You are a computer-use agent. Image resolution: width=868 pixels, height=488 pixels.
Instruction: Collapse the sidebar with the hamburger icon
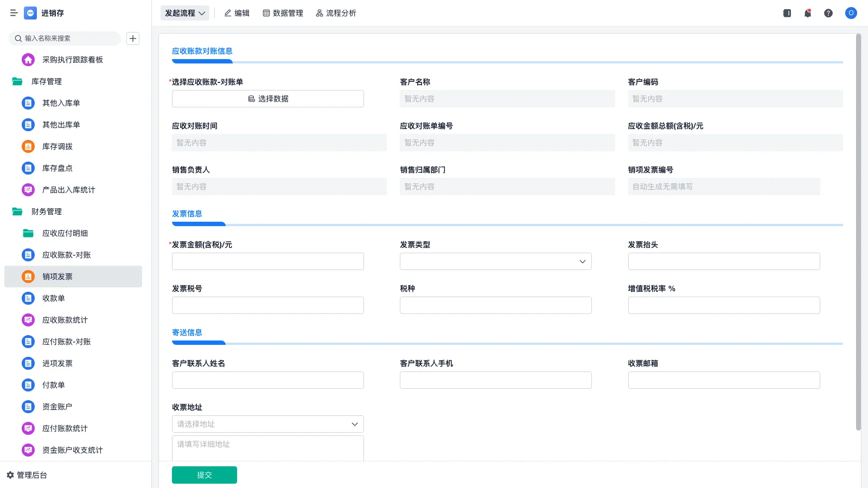tap(14, 13)
